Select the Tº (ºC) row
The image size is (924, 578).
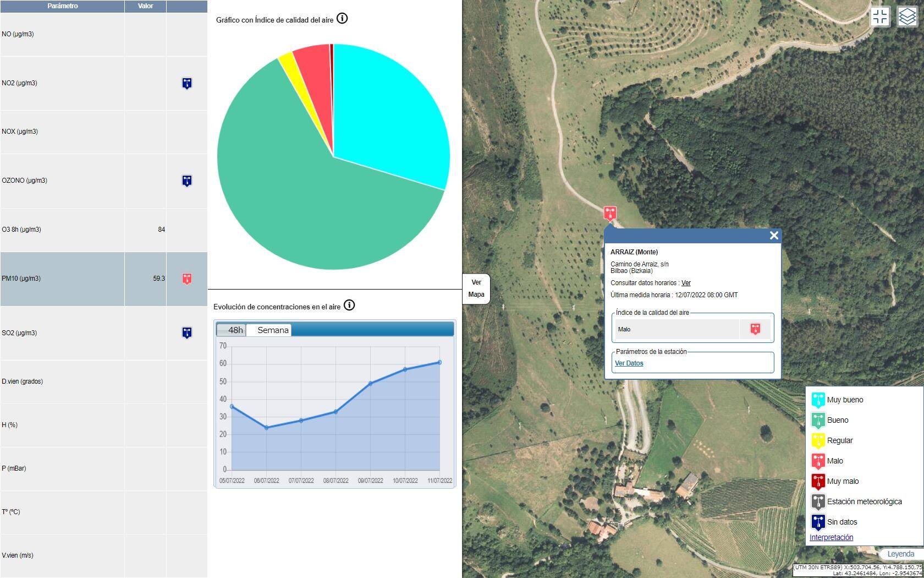tap(103, 512)
